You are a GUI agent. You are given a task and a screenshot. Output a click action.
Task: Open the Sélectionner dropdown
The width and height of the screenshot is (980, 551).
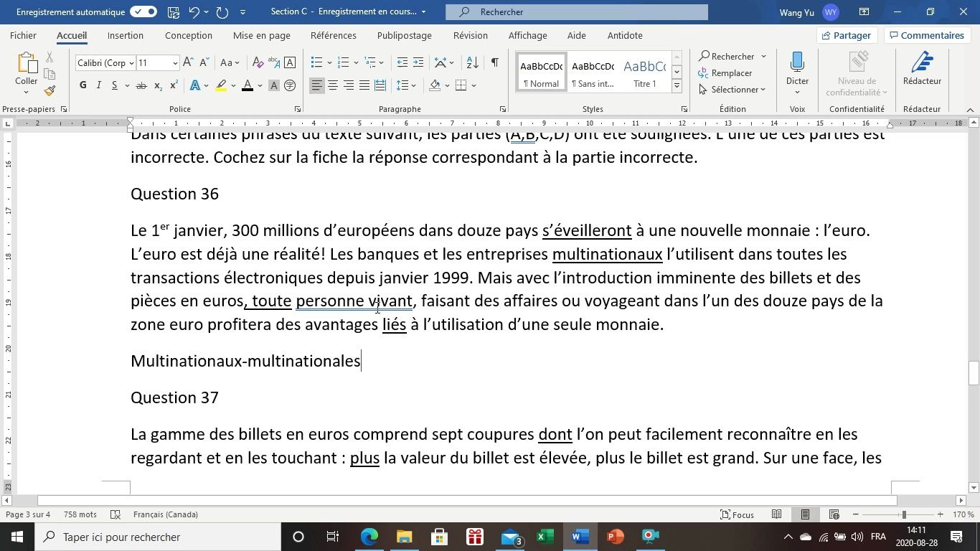(x=732, y=90)
